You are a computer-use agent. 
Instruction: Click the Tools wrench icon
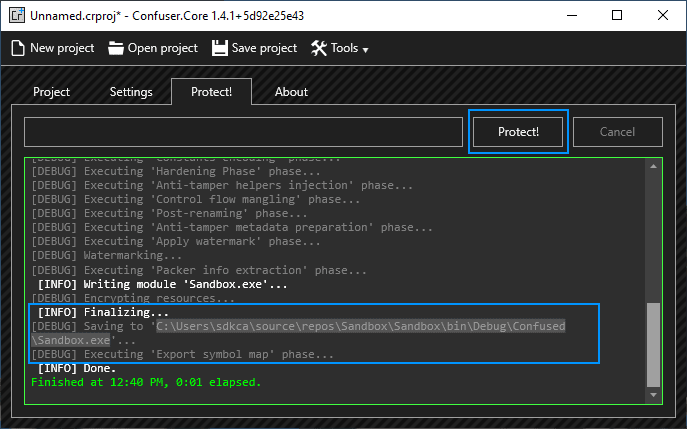[x=319, y=48]
